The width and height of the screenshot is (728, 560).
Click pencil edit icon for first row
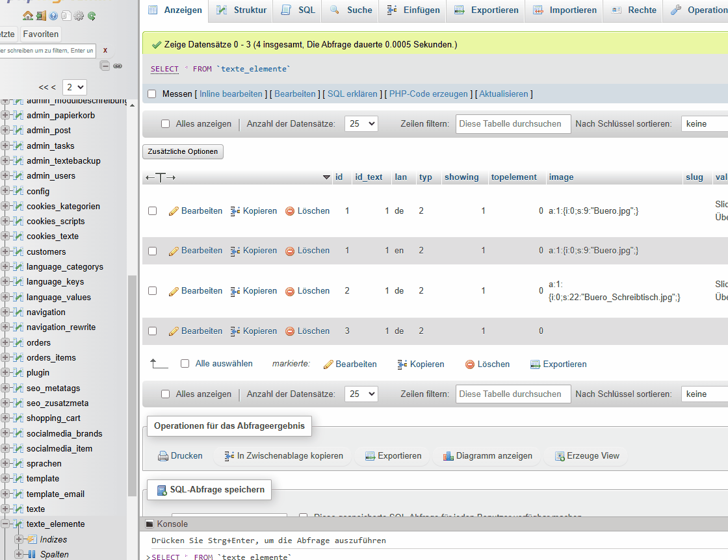click(x=174, y=211)
